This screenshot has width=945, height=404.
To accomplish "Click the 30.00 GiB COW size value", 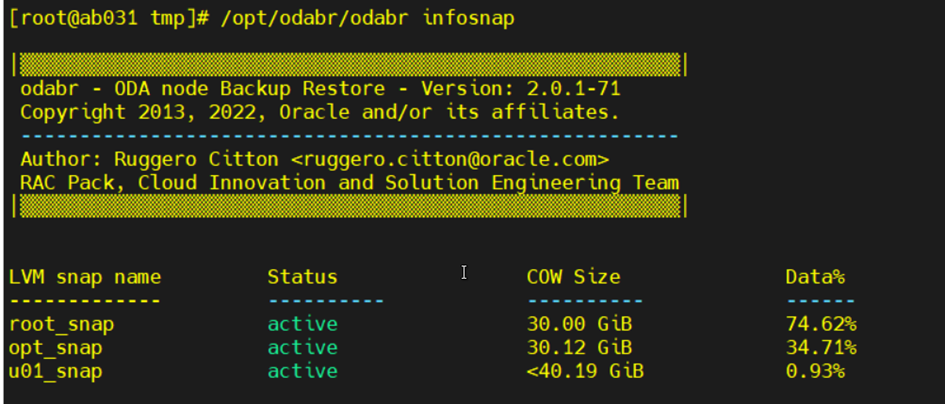I will point(579,324).
